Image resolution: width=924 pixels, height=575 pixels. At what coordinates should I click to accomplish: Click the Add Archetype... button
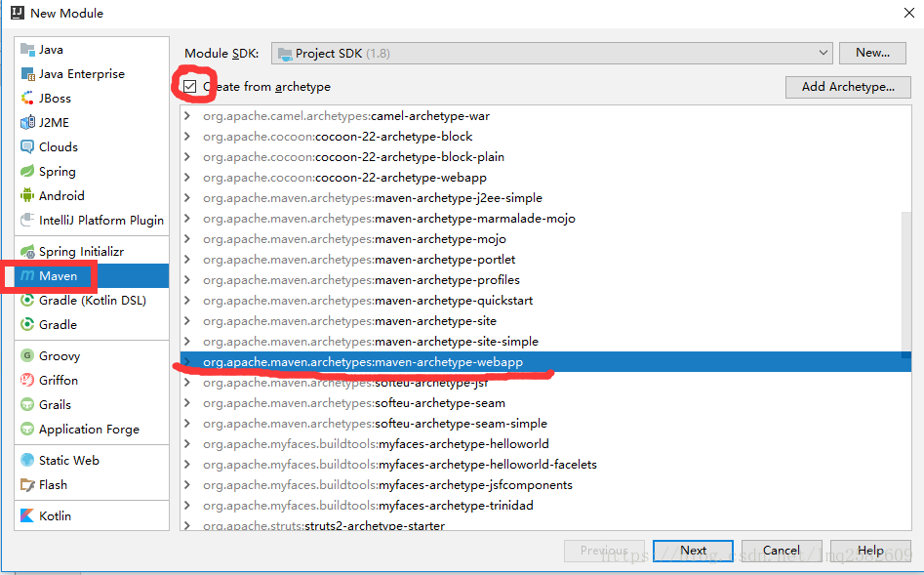pos(848,87)
